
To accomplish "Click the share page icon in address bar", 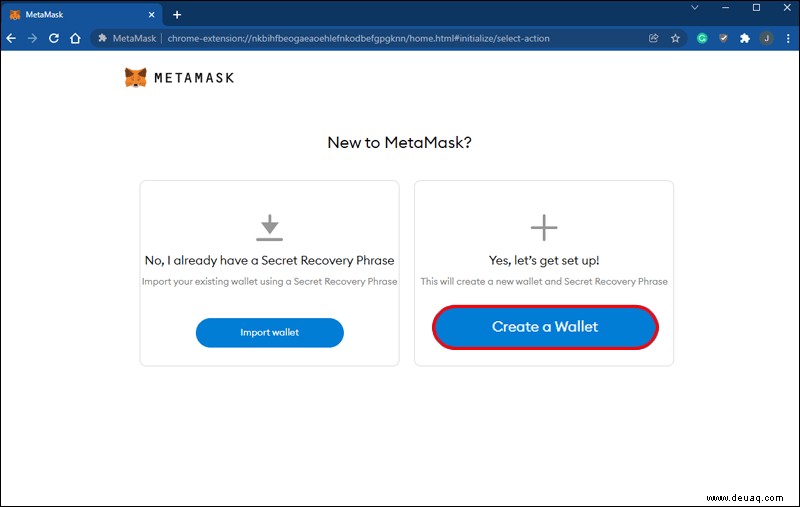I will tap(654, 38).
